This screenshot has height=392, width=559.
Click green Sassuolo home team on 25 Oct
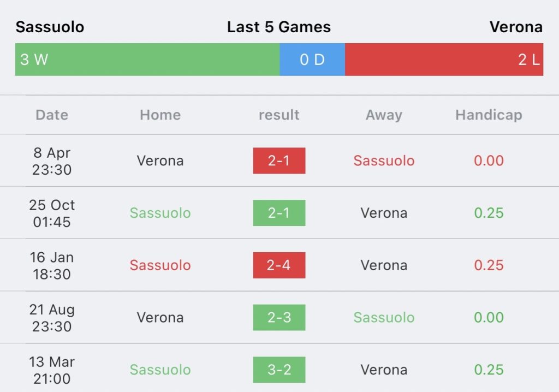coord(160,213)
